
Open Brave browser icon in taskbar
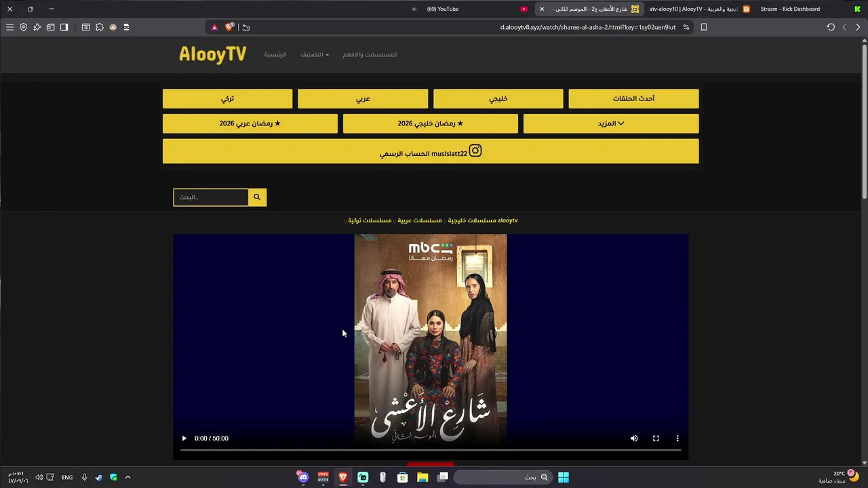pos(343,477)
